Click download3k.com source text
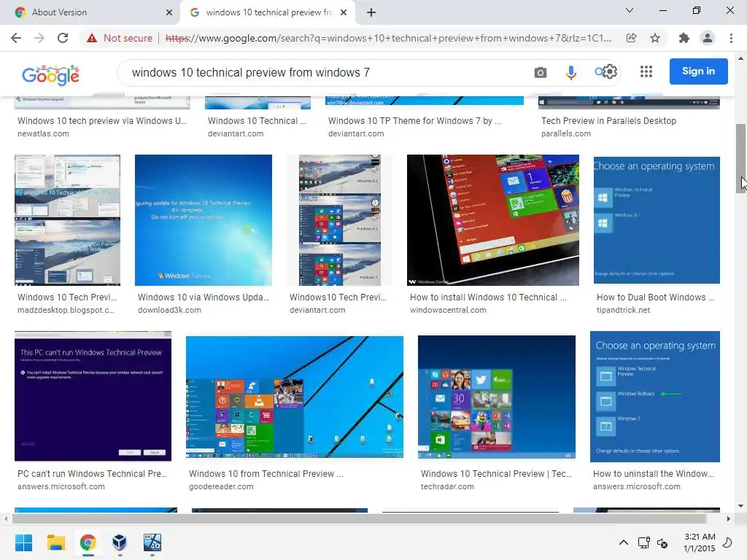 click(x=169, y=310)
